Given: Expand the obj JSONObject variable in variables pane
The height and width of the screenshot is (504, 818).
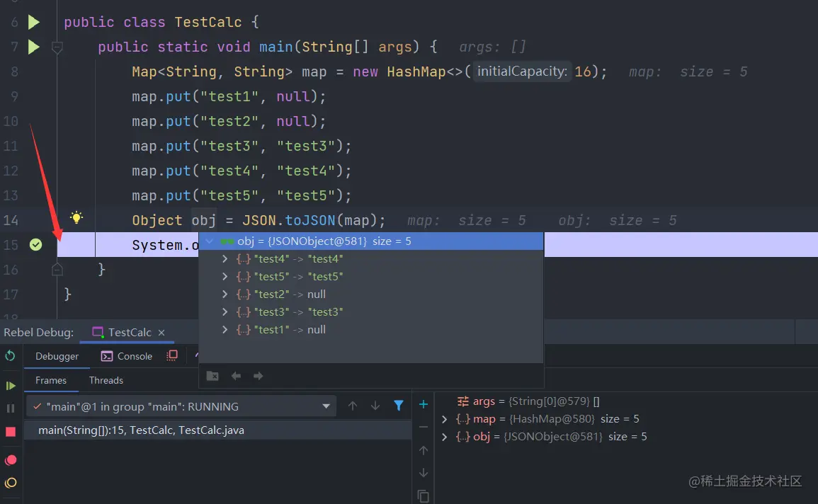Looking at the screenshot, I should (445, 437).
